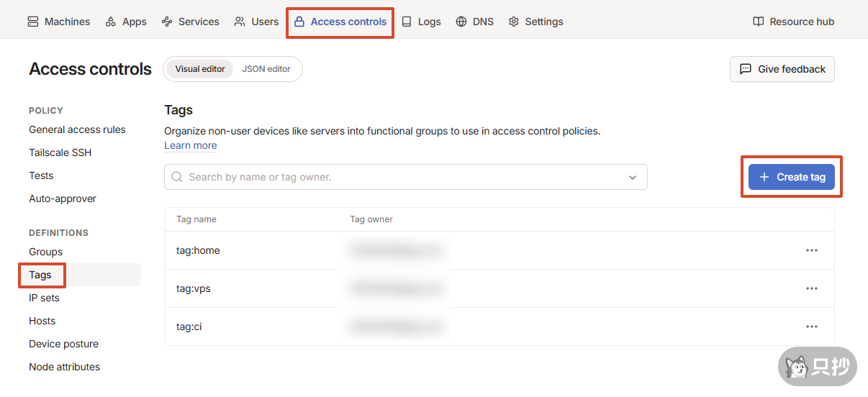Open IP sets in sidebar

(x=44, y=298)
